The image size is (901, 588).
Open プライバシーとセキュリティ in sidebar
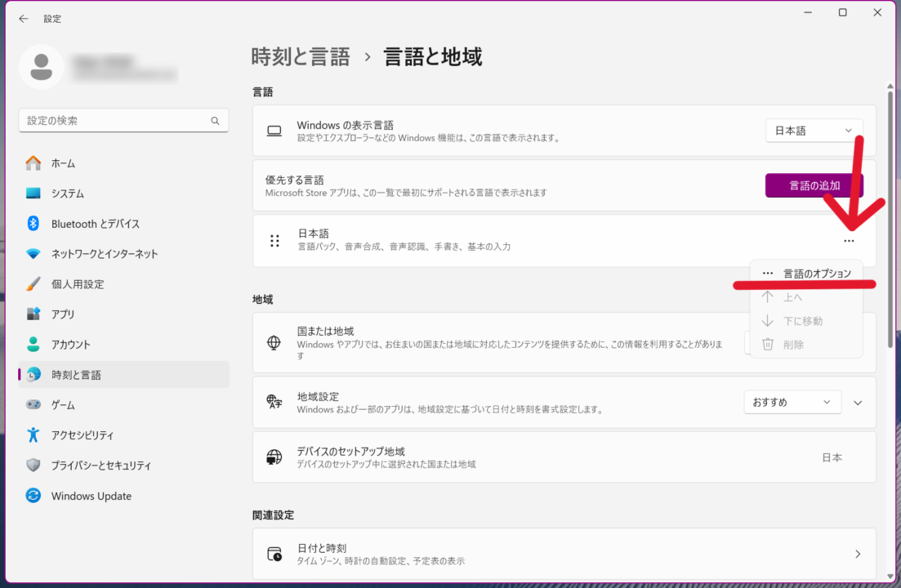click(123, 465)
